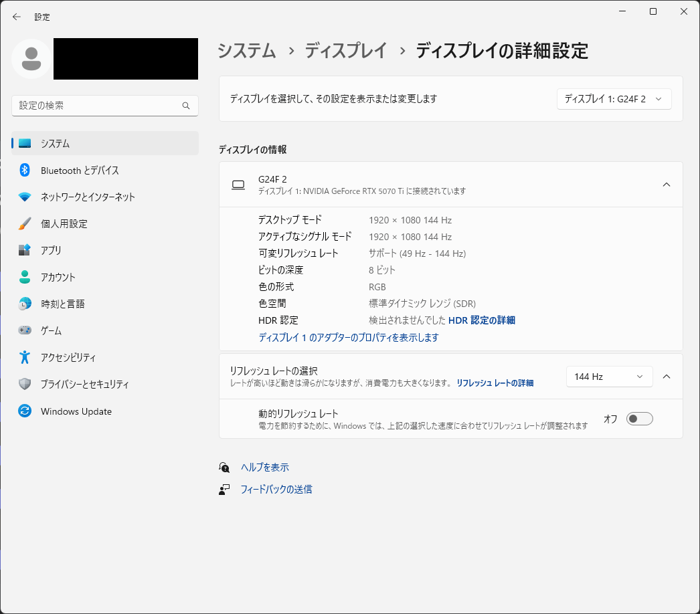Image resolution: width=700 pixels, height=614 pixels.
Task: Select 時刻と言語 in the sidebar
Action: tap(105, 304)
